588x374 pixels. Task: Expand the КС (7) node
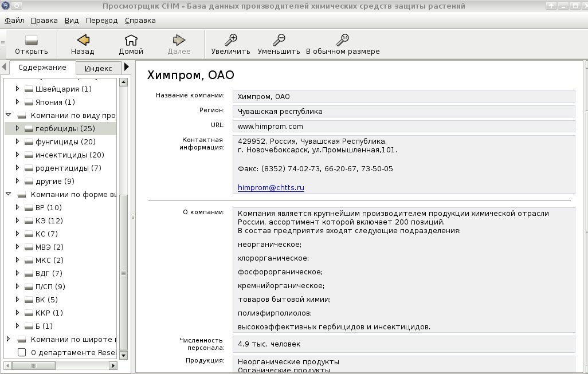(x=17, y=234)
